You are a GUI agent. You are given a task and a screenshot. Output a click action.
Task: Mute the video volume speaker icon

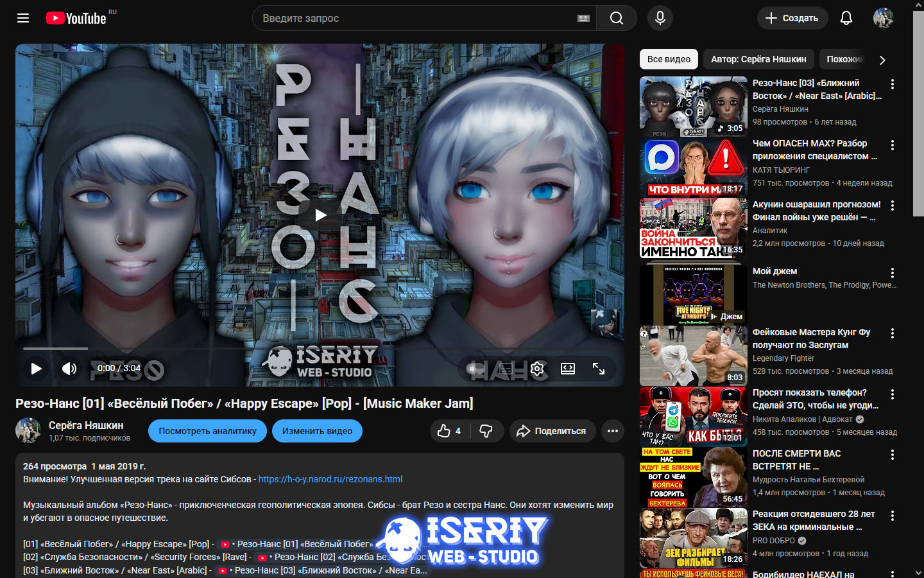(69, 369)
